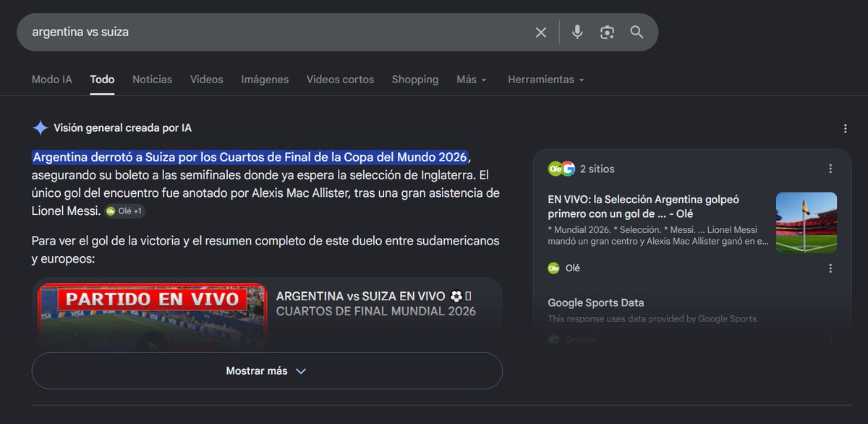Play the PARTIDO EN VIVO video thumbnail

coord(152,317)
